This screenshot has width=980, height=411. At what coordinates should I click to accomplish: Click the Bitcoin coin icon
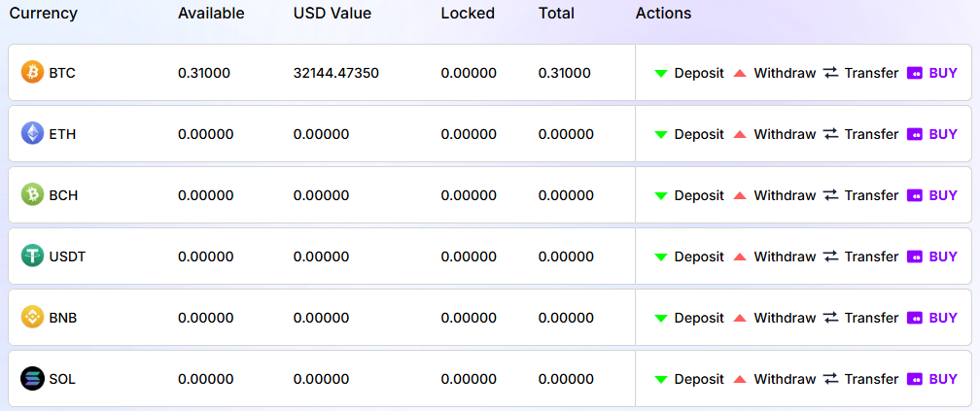pos(33,73)
